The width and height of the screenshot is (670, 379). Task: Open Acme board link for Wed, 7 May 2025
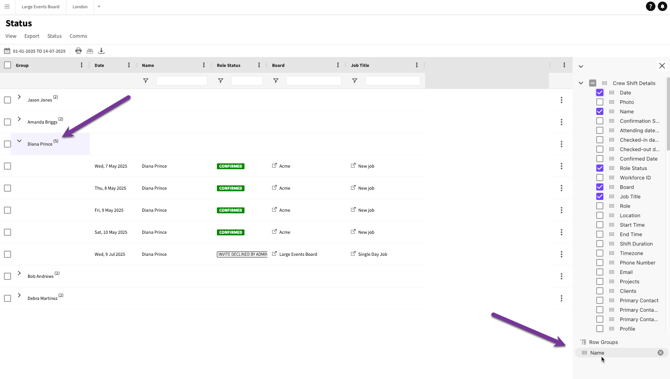tap(285, 166)
